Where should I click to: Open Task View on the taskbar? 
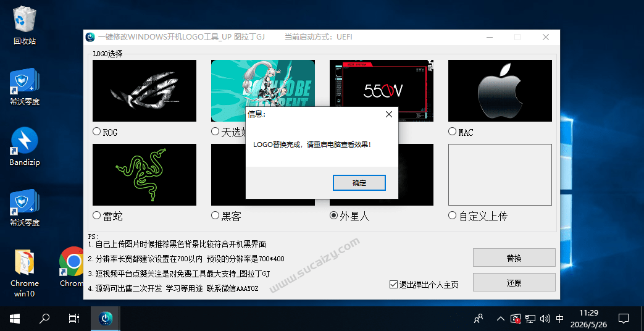coord(74,318)
